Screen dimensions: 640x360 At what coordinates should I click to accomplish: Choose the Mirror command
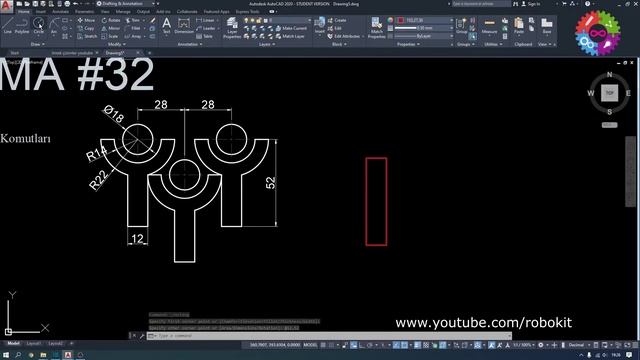click(111, 28)
